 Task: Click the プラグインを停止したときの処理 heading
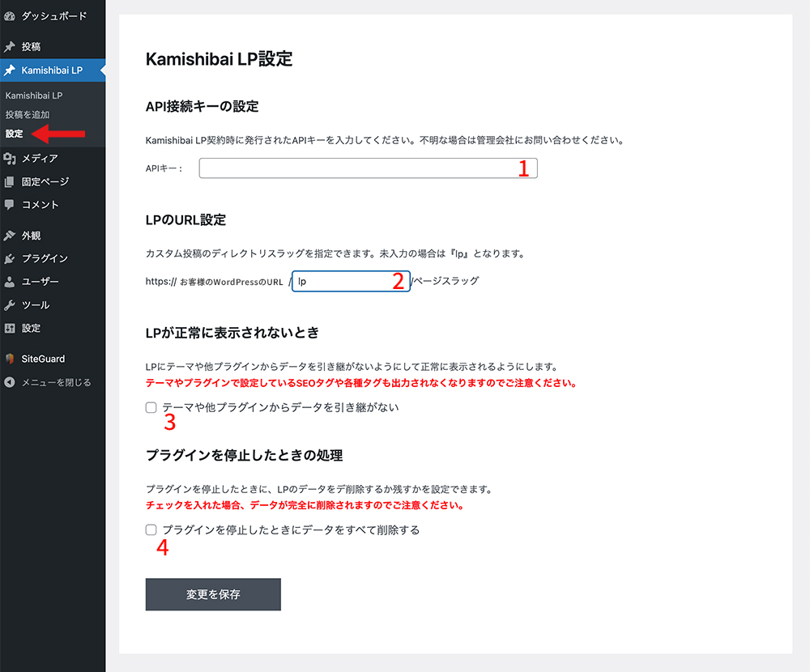(x=245, y=456)
